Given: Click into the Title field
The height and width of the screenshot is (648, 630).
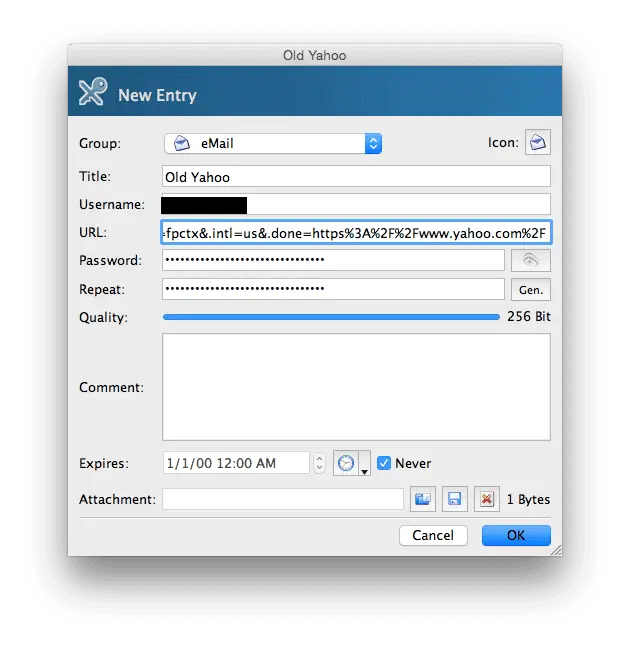Looking at the screenshot, I should point(356,177).
